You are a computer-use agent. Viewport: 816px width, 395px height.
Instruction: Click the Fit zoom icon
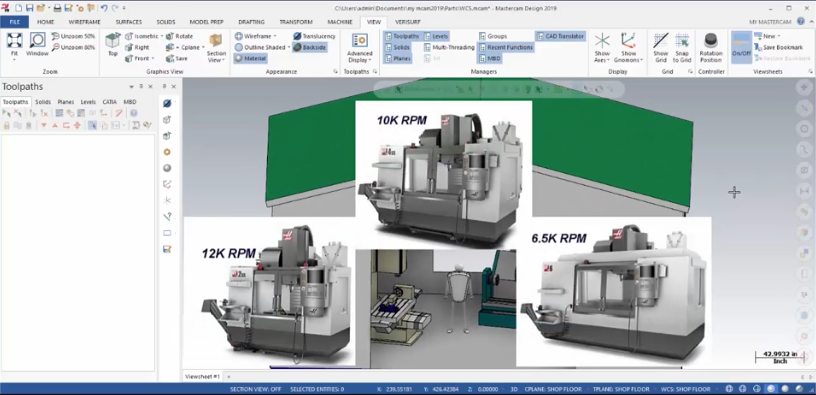tap(14, 41)
